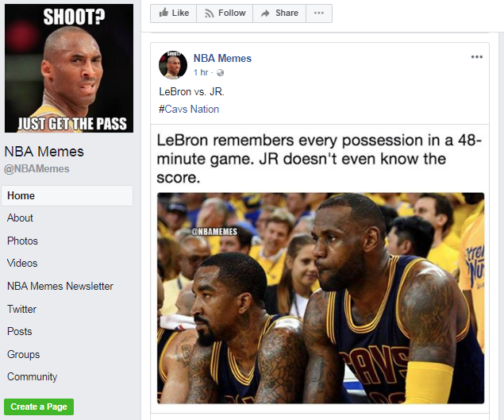Open the NBA Memes Newsletter tab
Screen dimensions: 504x420
point(60,286)
